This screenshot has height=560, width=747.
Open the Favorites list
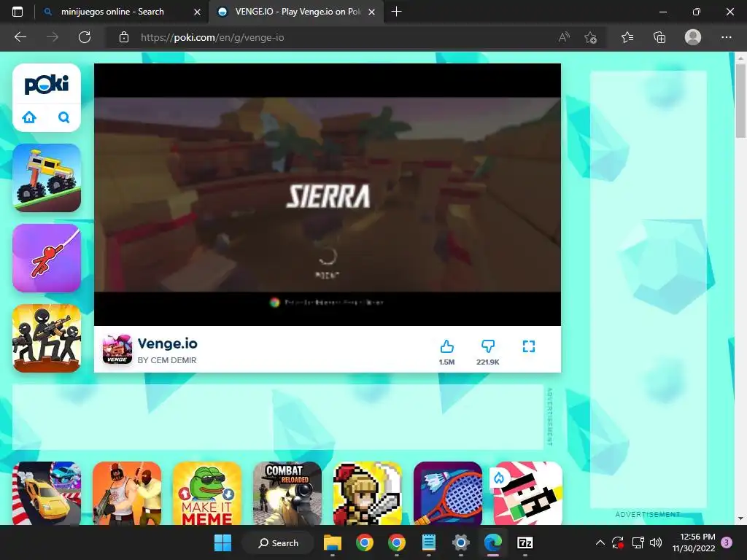pyautogui.click(x=627, y=37)
